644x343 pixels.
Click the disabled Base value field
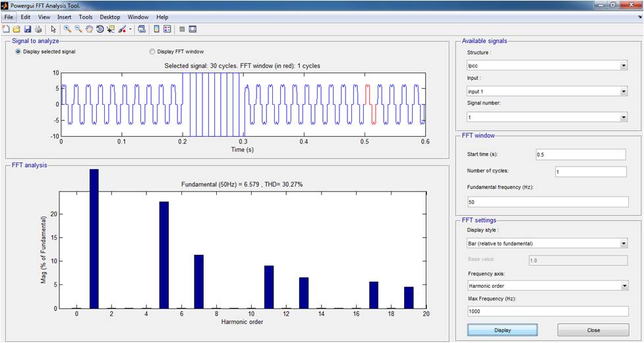tap(577, 261)
